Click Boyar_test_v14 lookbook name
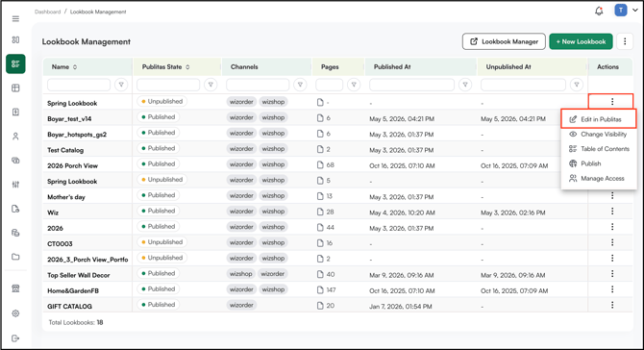644x350 pixels. pos(69,118)
